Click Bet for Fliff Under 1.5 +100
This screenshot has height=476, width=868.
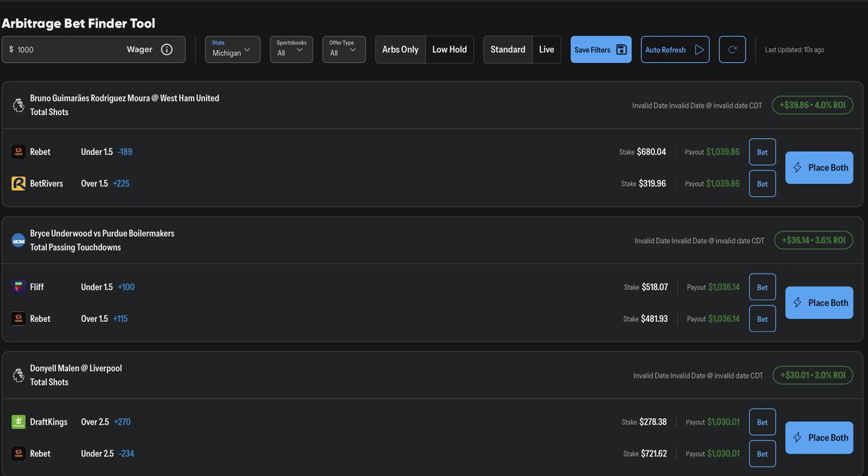(762, 287)
